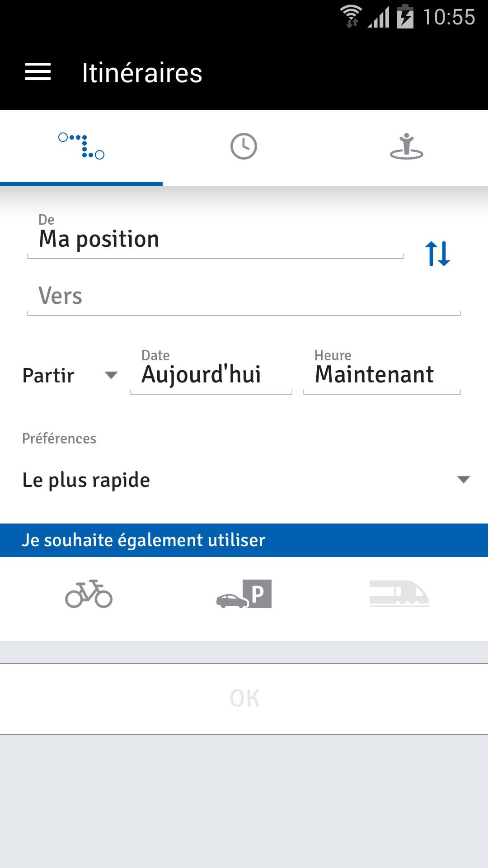Click the 'Je souhaite également utiliser' bar
488x868 pixels.
click(244, 539)
